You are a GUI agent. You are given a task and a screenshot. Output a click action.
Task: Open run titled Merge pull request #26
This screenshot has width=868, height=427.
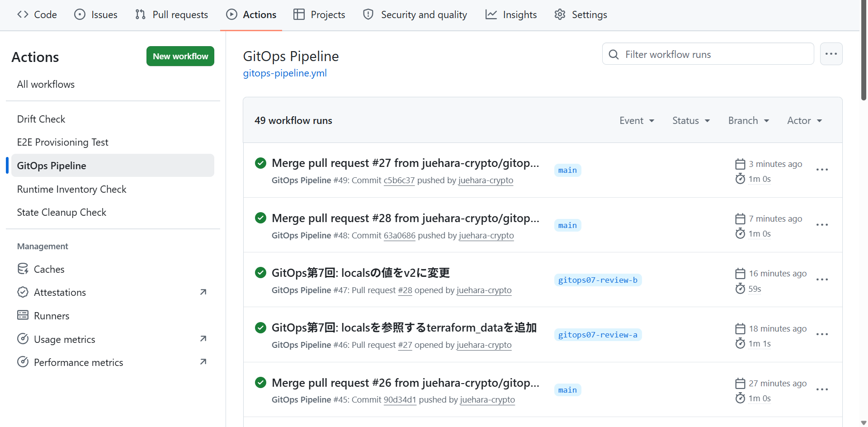tap(406, 383)
